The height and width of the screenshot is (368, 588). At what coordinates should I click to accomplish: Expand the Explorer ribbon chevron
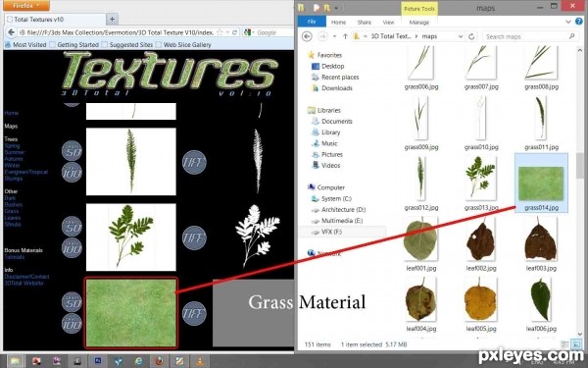pyautogui.click(x=568, y=22)
